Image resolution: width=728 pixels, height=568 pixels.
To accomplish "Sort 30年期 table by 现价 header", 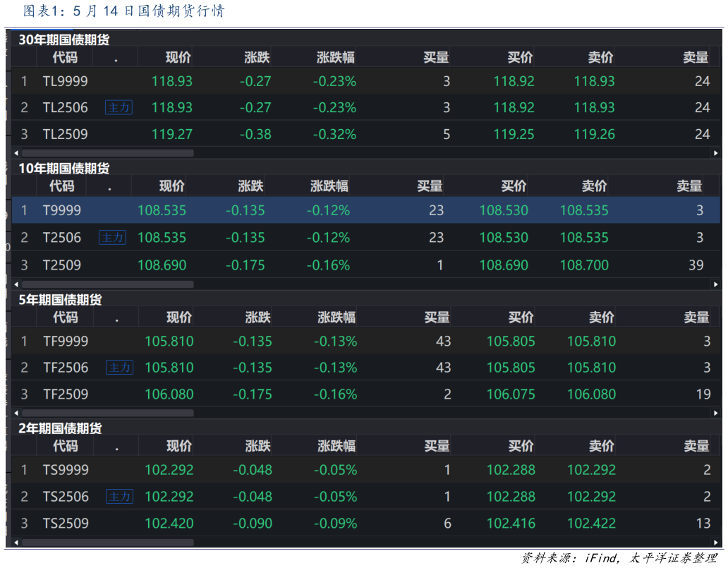I will point(178,58).
